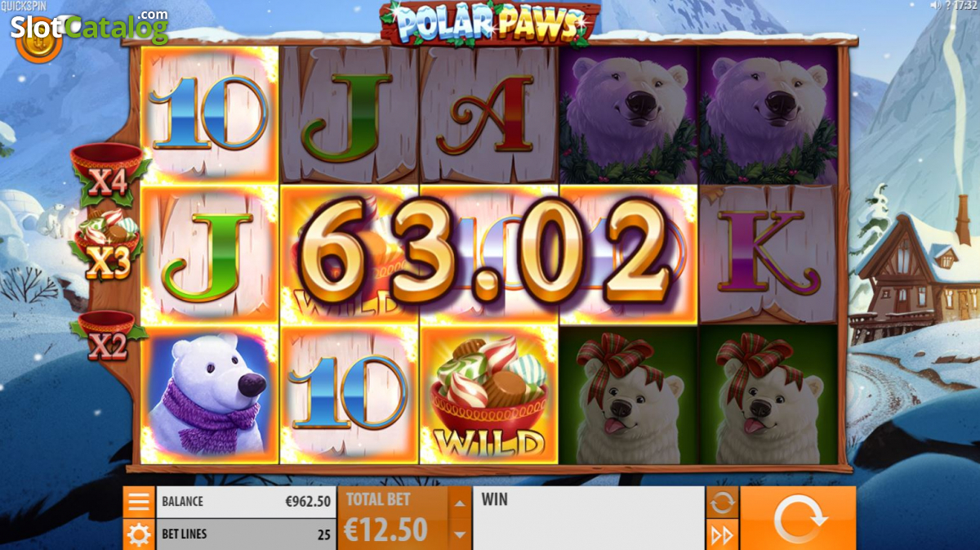This screenshot has width=980, height=550.
Task: Click the Bet Lines 25 display
Action: pos(245,534)
